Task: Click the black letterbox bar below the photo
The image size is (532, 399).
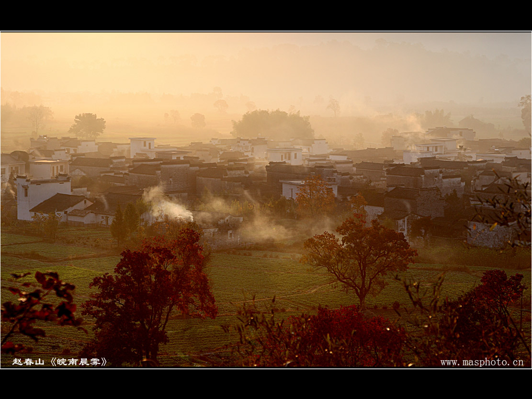Action: point(266,384)
